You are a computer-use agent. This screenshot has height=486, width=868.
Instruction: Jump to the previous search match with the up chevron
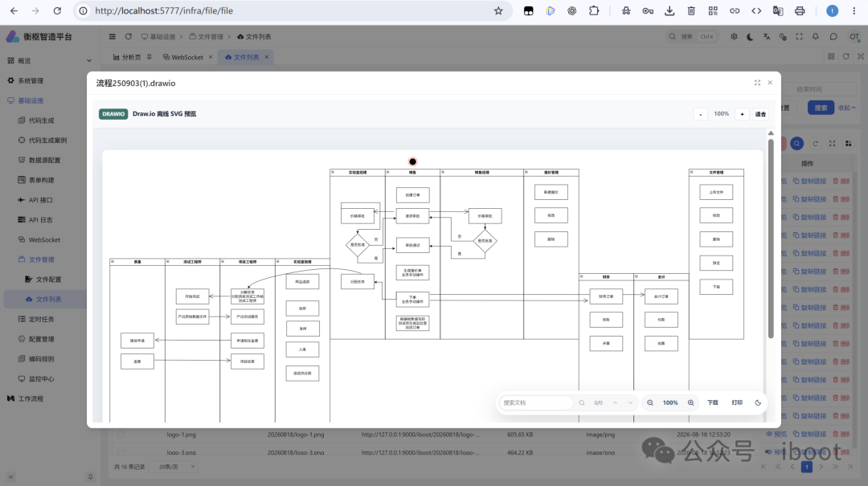615,403
